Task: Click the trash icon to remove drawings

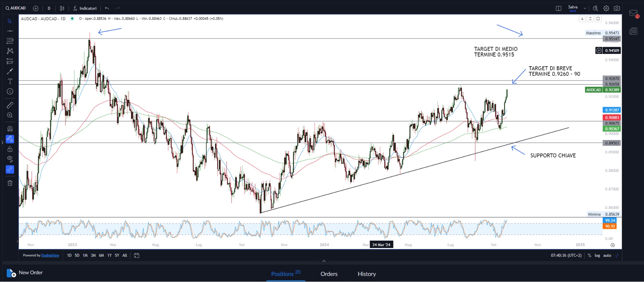Action: (x=10, y=183)
